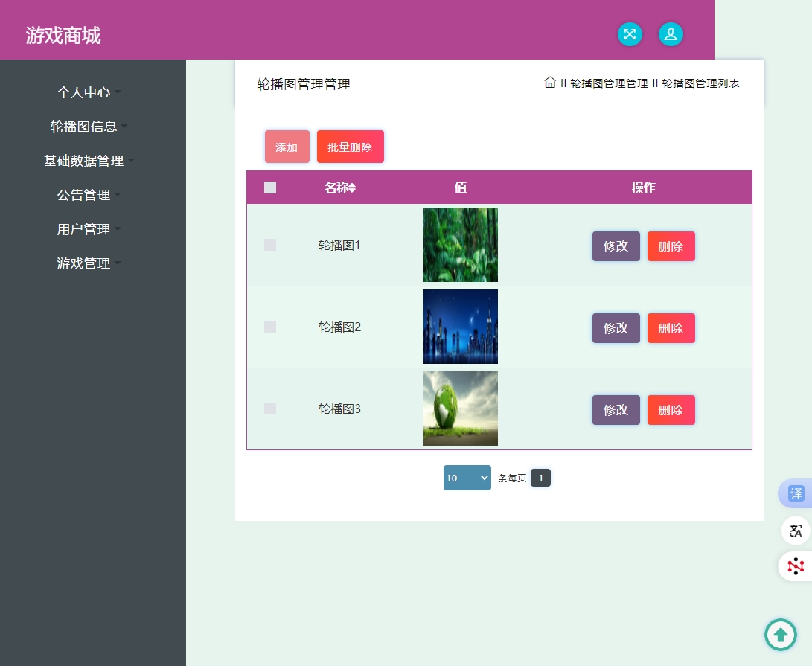The width and height of the screenshot is (812, 666).
Task: Check the checkbox for 轮播图3 row
Action: click(x=270, y=409)
